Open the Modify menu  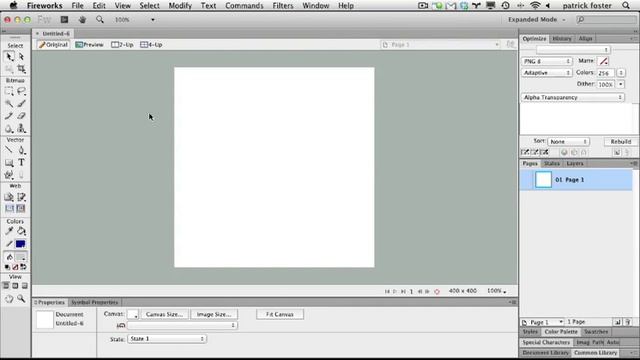tap(180, 6)
